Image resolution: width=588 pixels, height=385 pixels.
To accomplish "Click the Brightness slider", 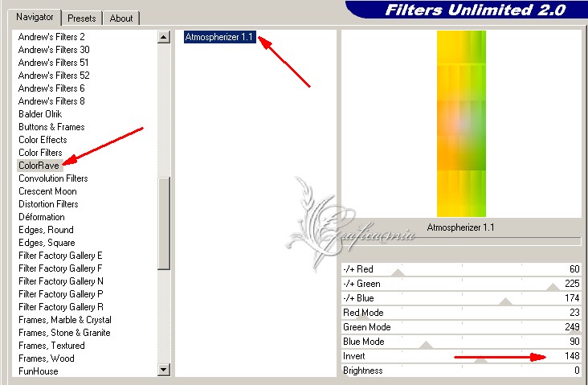I will 461,371.
